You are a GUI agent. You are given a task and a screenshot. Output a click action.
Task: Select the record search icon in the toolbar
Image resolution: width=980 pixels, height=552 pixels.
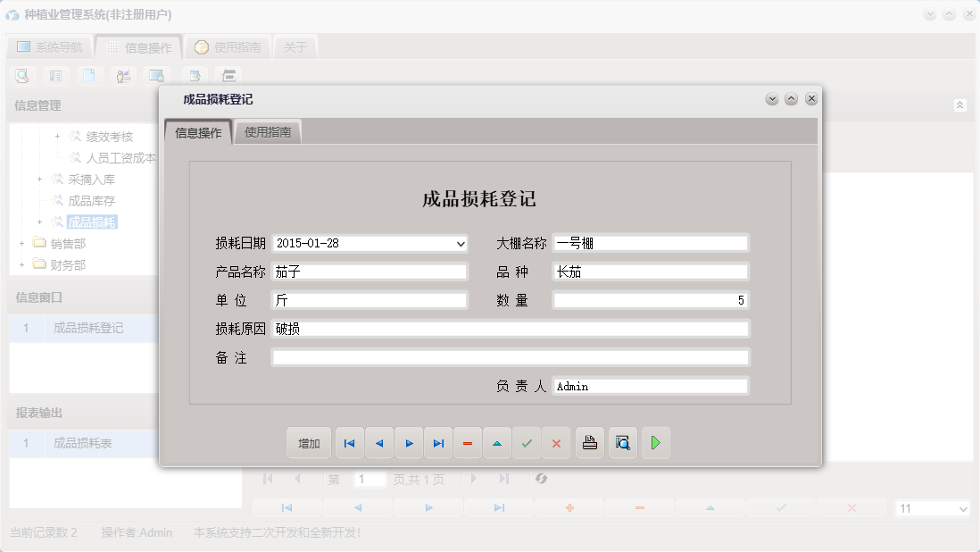pyautogui.click(x=21, y=75)
